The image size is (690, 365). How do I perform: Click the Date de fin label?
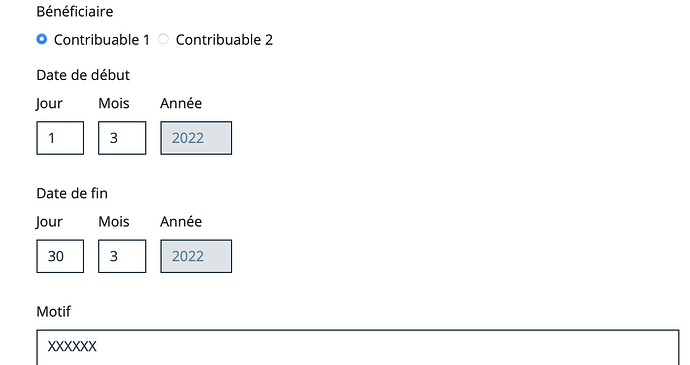pos(72,193)
